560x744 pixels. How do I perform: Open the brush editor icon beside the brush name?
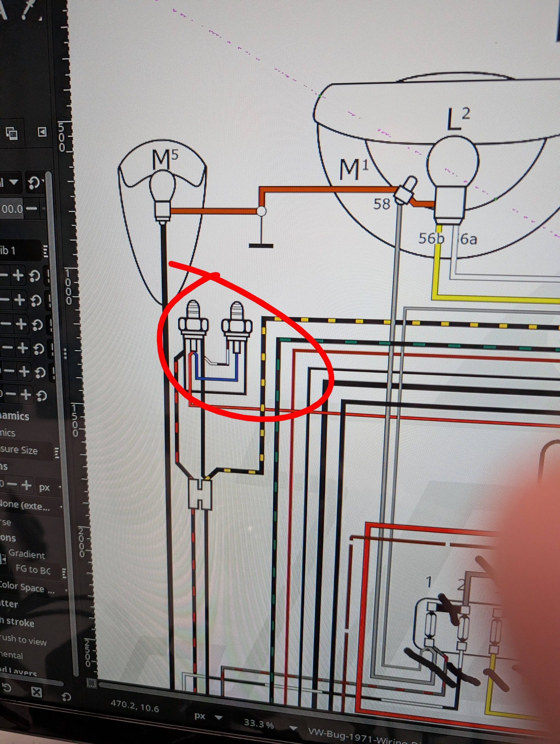point(45,251)
